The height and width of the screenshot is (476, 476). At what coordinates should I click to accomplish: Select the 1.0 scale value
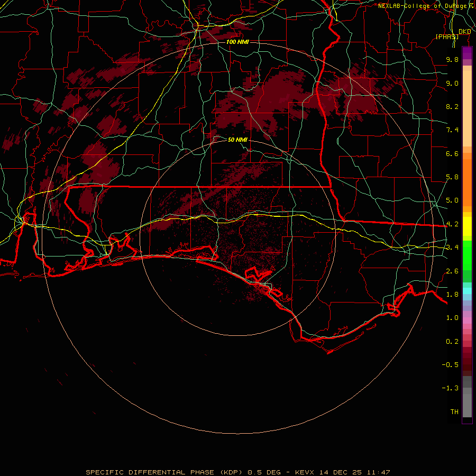[x=452, y=318]
